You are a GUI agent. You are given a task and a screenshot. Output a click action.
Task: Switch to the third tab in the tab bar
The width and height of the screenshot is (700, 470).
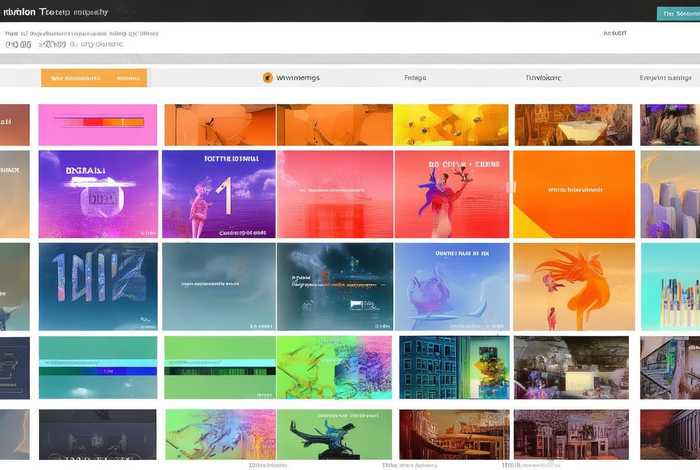pos(414,78)
